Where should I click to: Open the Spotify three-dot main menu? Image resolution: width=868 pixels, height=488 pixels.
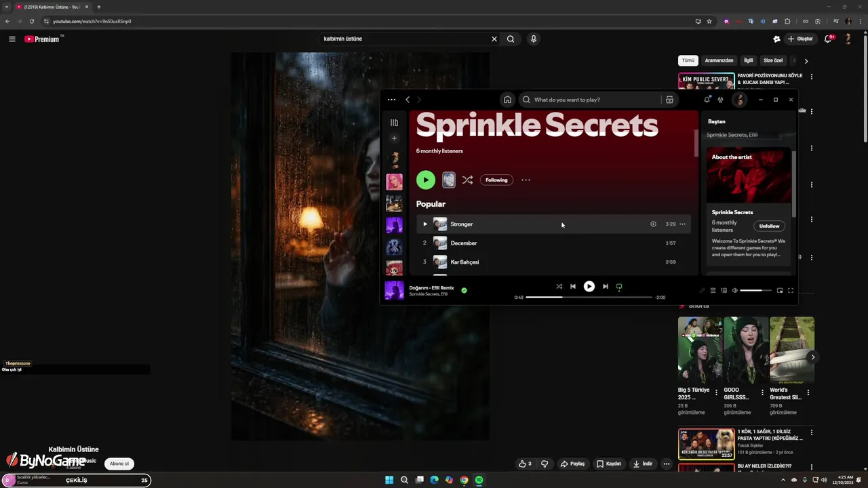pyautogui.click(x=391, y=100)
